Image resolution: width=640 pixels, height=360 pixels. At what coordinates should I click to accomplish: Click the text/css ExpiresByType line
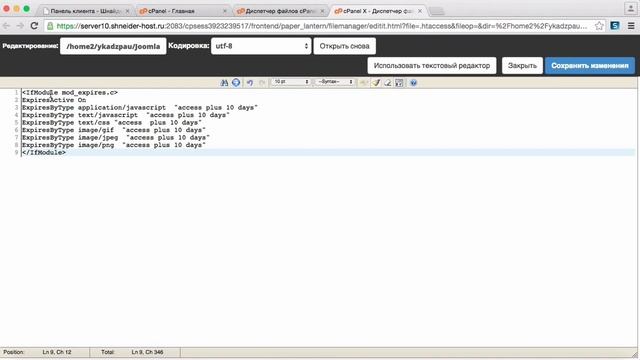112,122
